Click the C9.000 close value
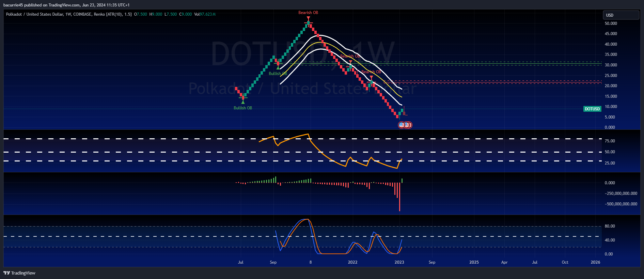Image resolution: width=644 pixels, height=279 pixels. coord(186,14)
